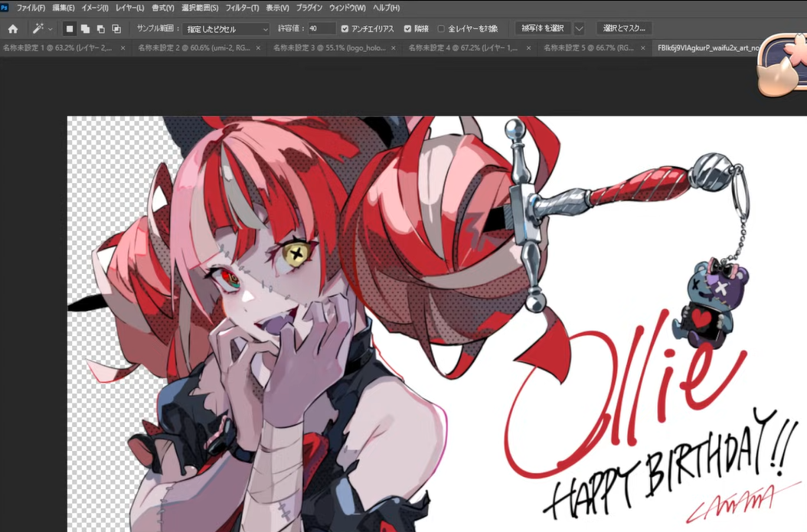Image resolution: width=807 pixels, height=532 pixels.
Task: Open the サンプル範囲 dropdown
Action: click(x=226, y=29)
